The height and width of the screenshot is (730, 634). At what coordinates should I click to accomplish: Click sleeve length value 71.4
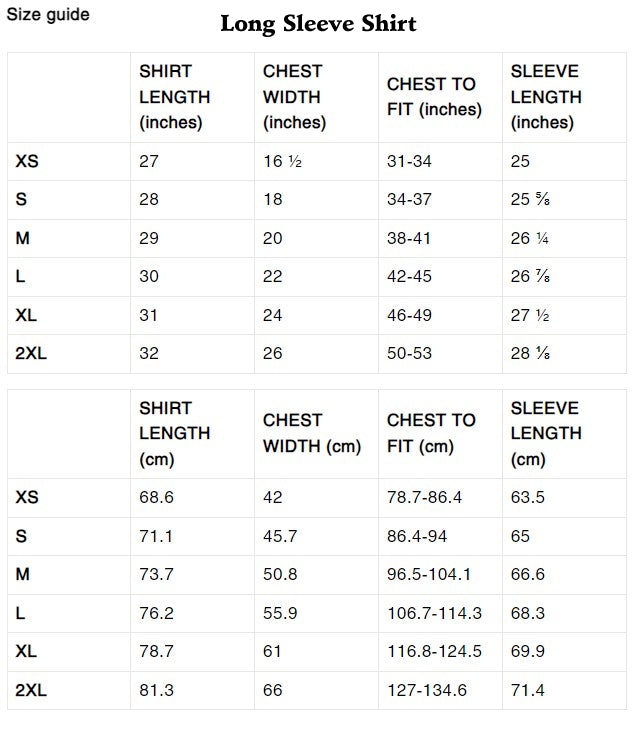527,690
